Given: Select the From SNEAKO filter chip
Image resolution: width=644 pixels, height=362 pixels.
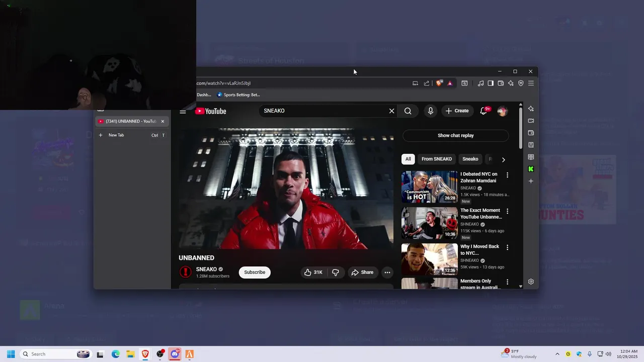Looking at the screenshot, I should point(437,159).
